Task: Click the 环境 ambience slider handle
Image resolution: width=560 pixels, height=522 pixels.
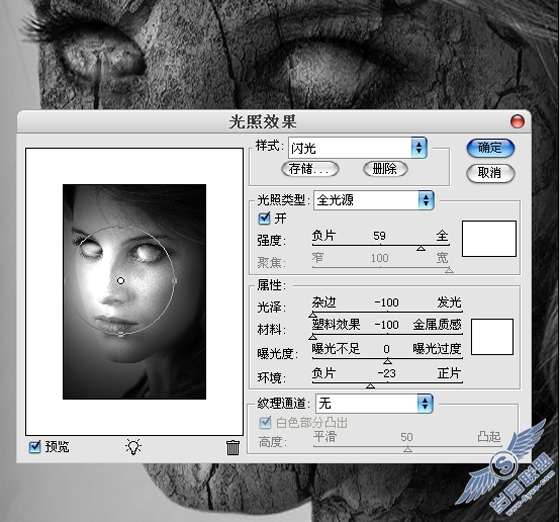Action: (x=370, y=386)
